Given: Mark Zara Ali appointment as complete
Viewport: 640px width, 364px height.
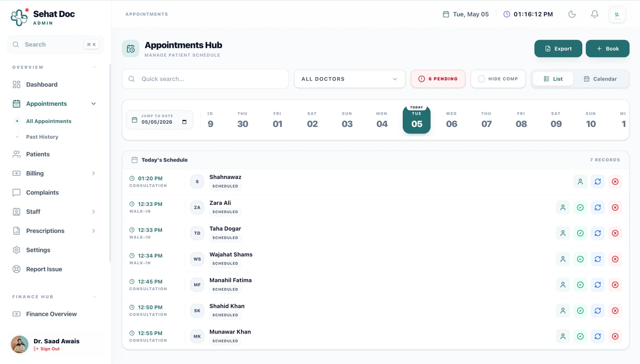Looking at the screenshot, I should [x=580, y=207].
